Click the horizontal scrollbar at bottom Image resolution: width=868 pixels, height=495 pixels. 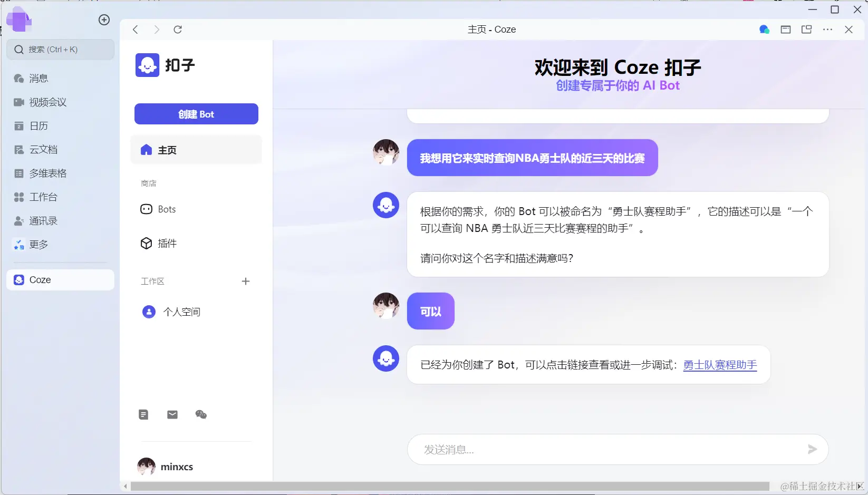pos(450,486)
